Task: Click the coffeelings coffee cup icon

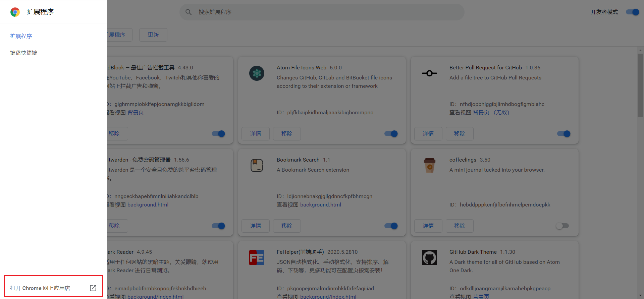Action: [429, 165]
